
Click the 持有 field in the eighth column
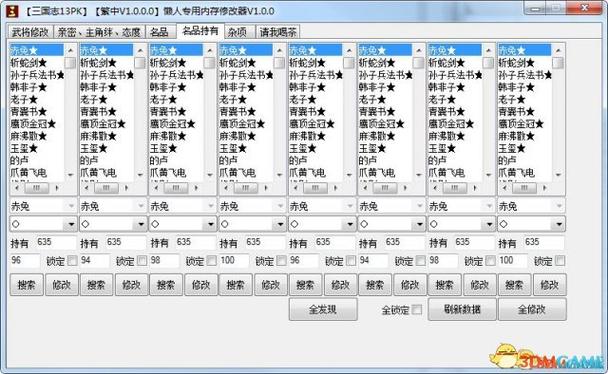[544, 243]
